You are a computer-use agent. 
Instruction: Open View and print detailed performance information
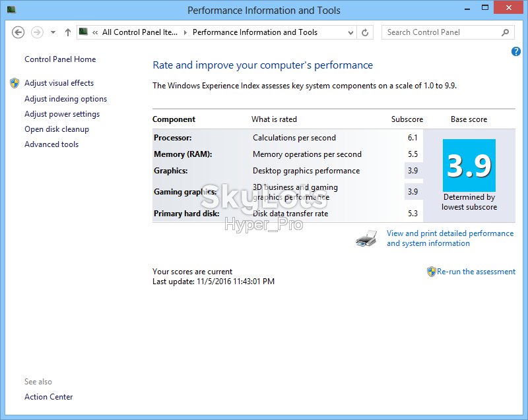point(450,238)
